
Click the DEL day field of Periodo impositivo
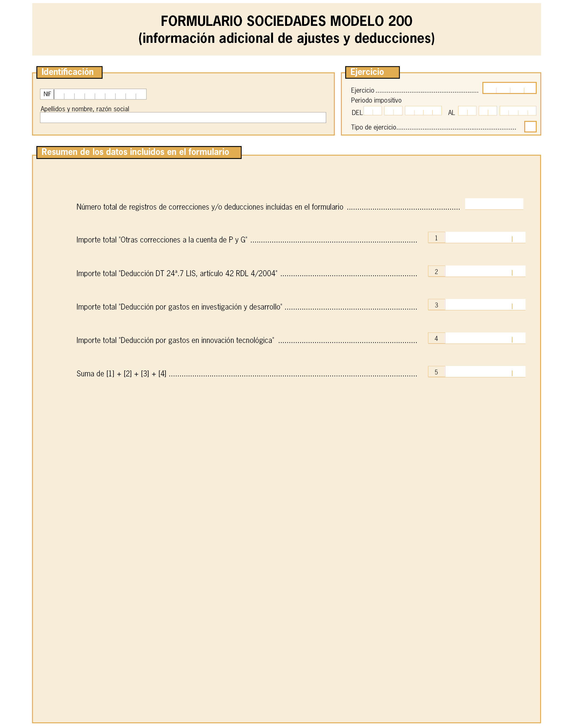(x=373, y=111)
